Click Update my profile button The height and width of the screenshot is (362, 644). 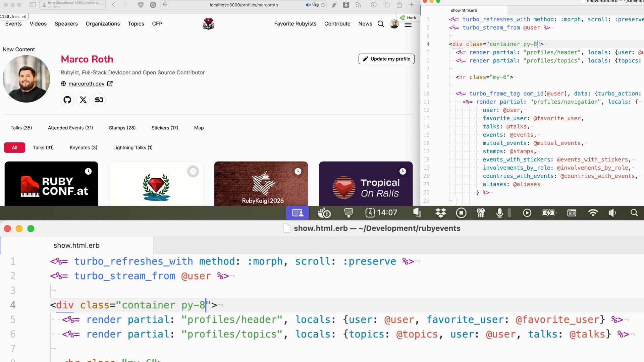click(386, 59)
